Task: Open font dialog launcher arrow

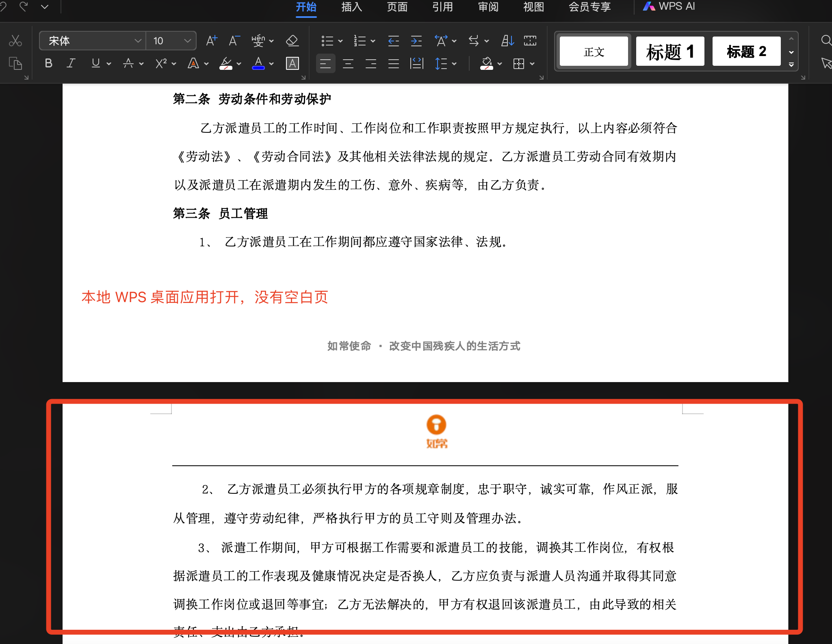Action: (x=303, y=77)
